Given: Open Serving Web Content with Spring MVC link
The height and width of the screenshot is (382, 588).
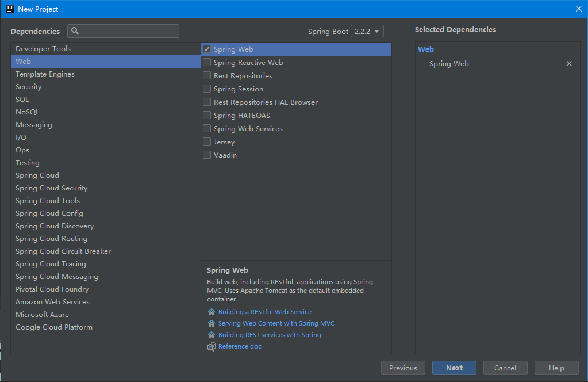Looking at the screenshot, I should click(276, 323).
